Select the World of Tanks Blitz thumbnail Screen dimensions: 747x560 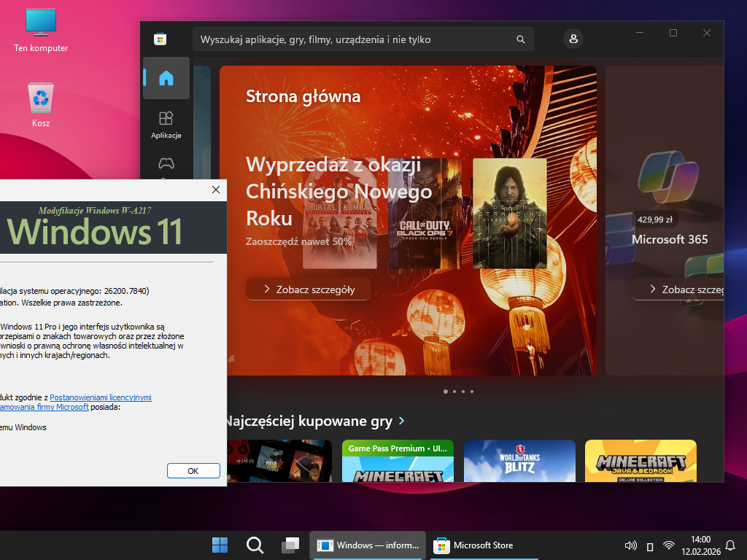click(519, 461)
